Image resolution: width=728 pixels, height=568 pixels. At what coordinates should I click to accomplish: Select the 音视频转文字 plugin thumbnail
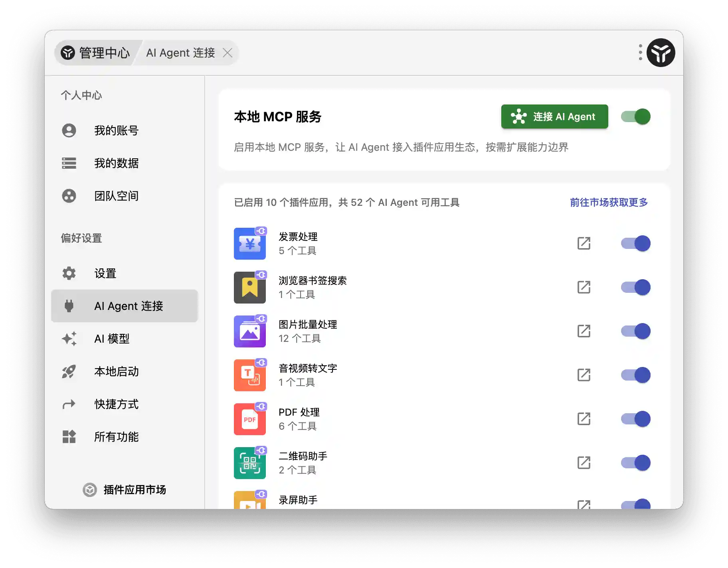point(250,375)
